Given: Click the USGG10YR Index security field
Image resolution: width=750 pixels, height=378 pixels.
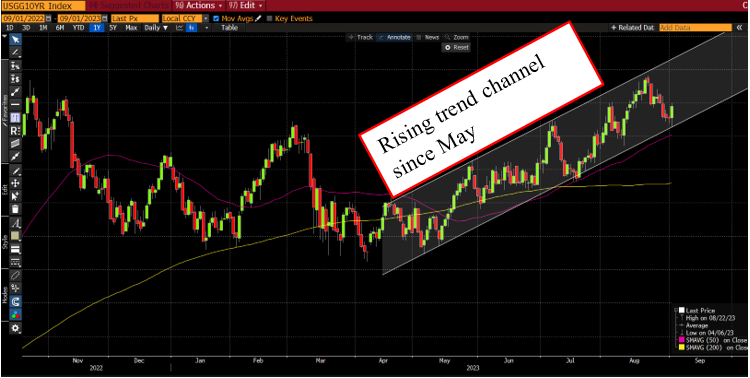Looking at the screenshot, I should click(x=44, y=6).
